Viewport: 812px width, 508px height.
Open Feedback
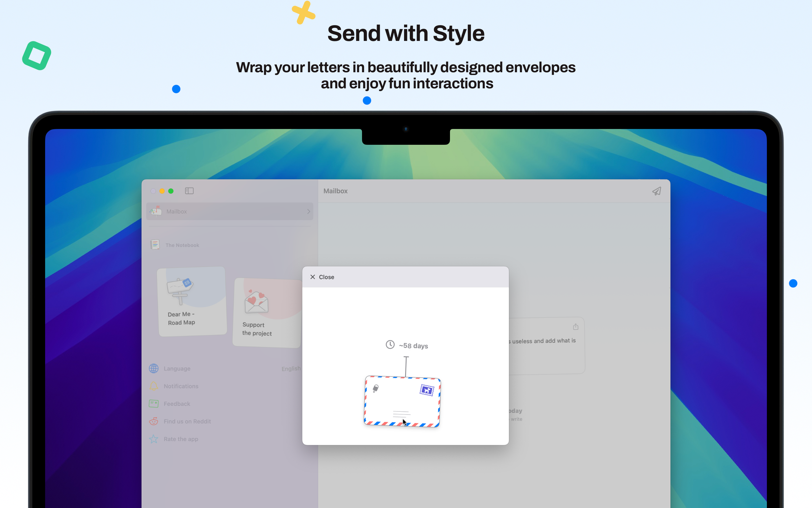177,404
